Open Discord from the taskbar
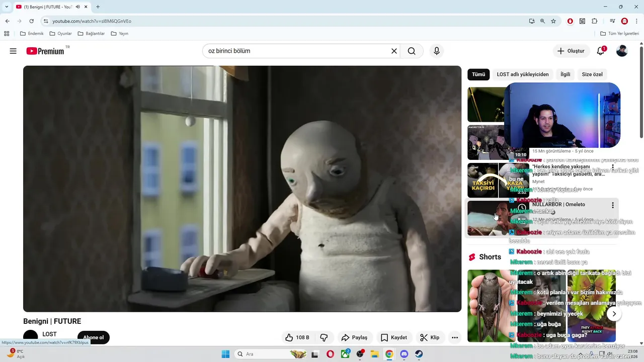 pyautogui.click(x=404, y=354)
